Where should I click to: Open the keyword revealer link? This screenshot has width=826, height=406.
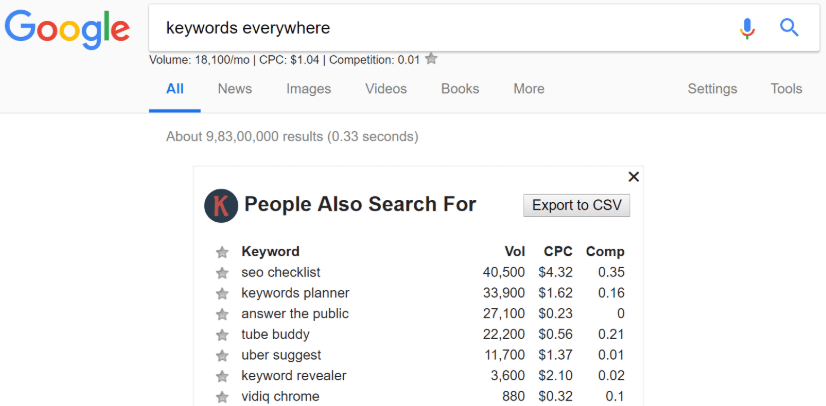[294, 375]
